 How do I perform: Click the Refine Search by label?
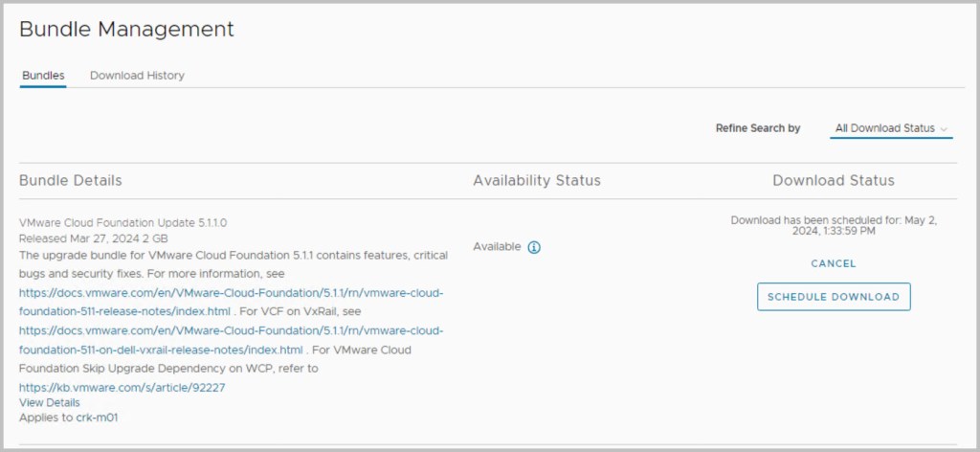(x=758, y=128)
